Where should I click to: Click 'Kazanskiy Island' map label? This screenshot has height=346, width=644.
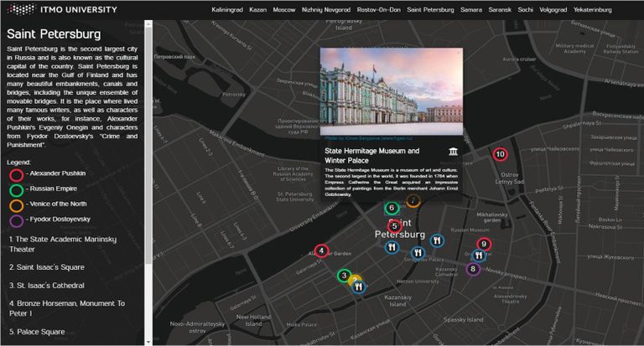click(x=398, y=301)
